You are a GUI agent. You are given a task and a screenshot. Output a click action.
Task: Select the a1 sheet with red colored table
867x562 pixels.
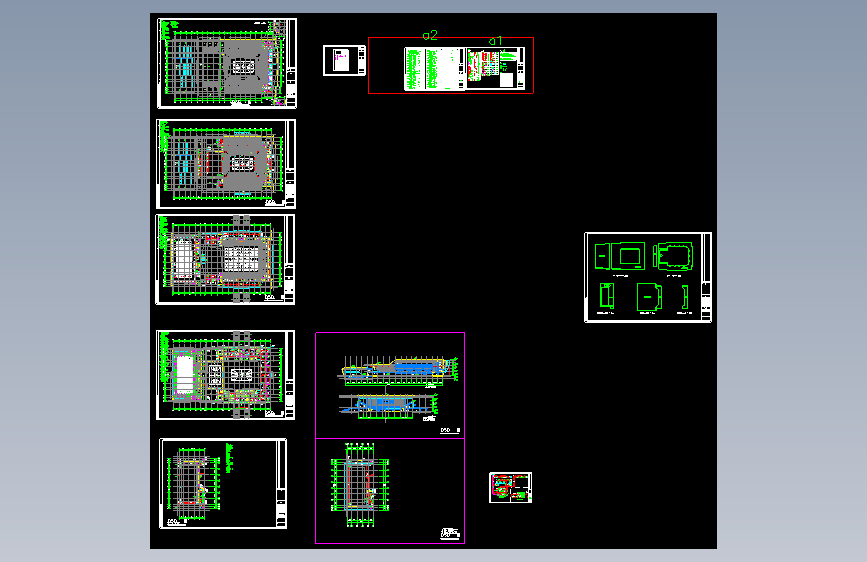(x=495, y=68)
